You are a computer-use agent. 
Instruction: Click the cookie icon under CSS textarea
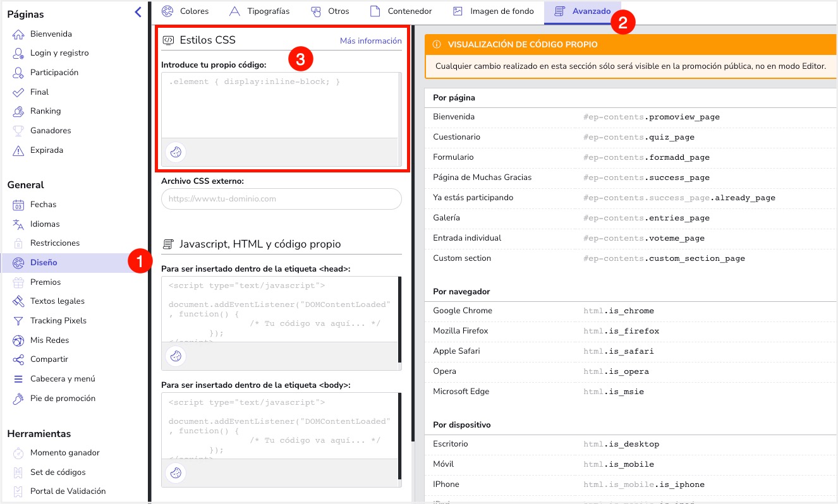click(176, 152)
